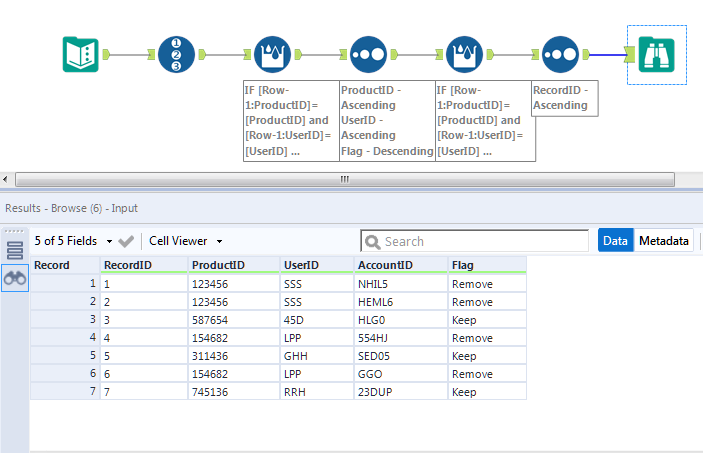Image resolution: width=703 pixels, height=453 pixels.
Task: Click cell 'RRH' in UserID column
Action: tap(317, 392)
